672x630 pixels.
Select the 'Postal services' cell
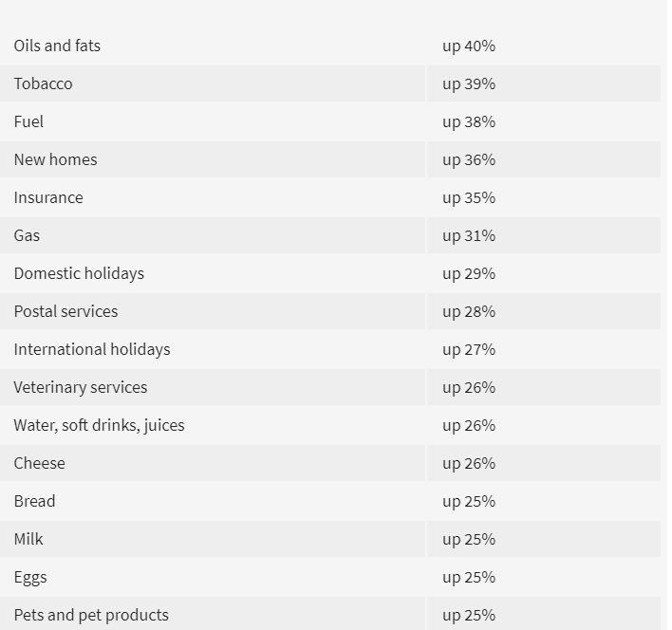tap(65, 311)
